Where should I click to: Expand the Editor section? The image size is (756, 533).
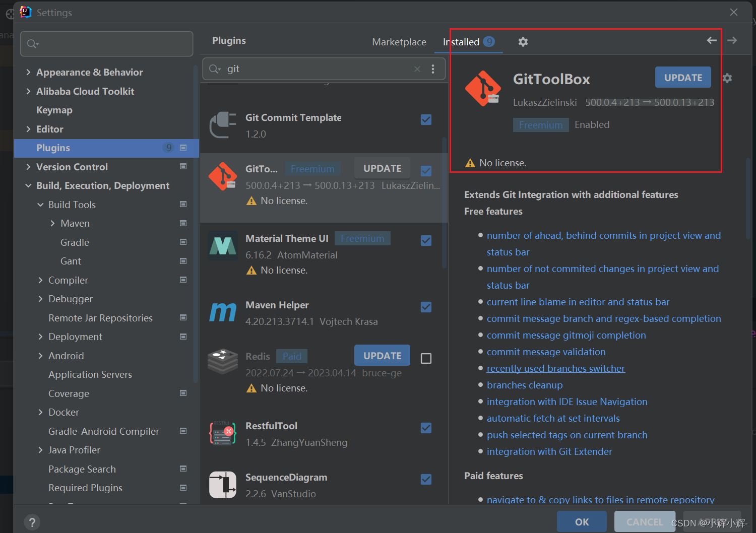coord(28,129)
